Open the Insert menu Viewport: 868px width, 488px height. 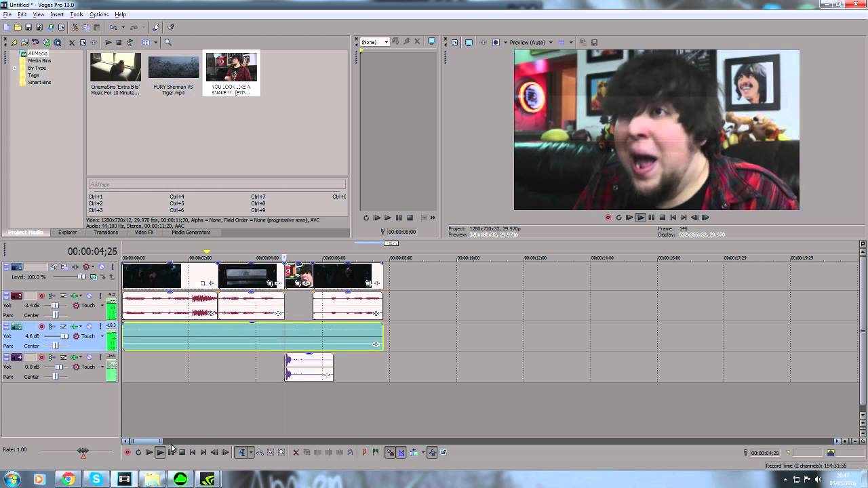tap(57, 14)
